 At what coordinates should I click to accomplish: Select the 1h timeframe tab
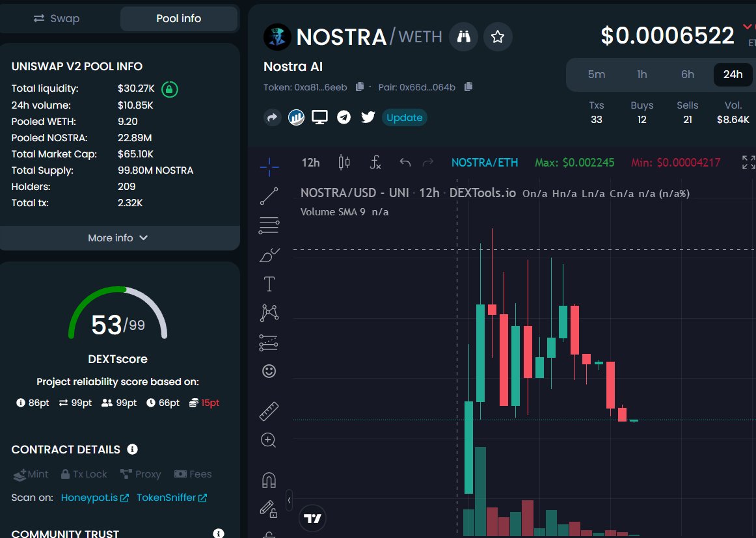click(641, 74)
